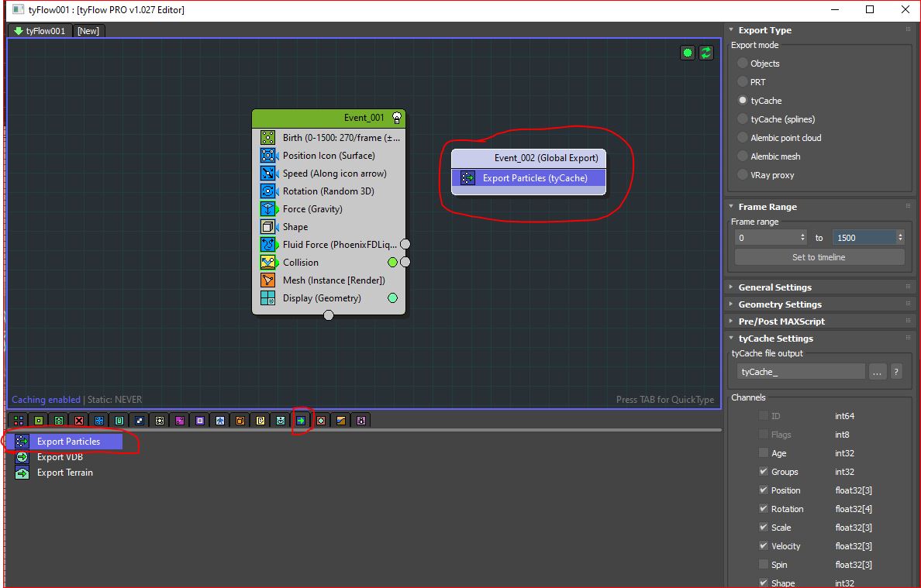
Task: Select VRay proxy export mode
Action: (743, 174)
